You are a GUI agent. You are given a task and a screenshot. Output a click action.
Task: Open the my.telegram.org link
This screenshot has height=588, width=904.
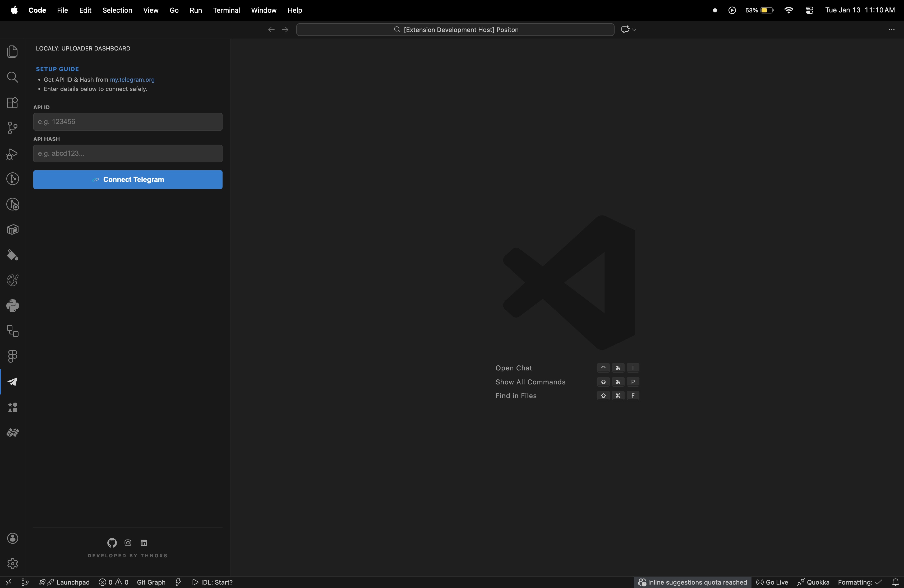click(132, 80)
